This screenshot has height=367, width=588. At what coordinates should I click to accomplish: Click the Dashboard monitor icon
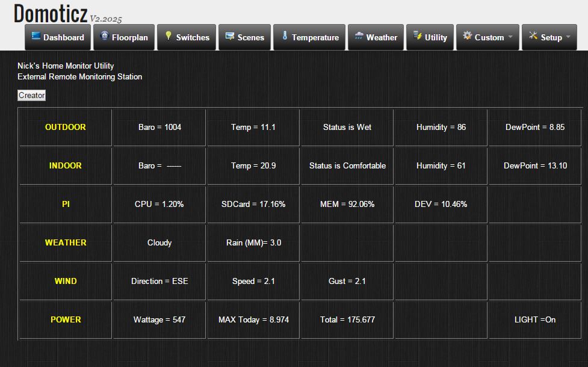click(36, 36)
